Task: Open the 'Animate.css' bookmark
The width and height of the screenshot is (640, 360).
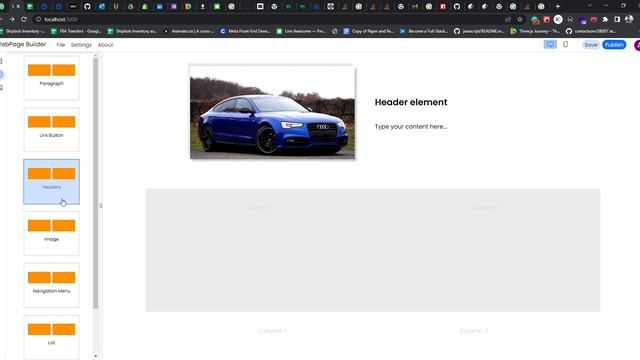Action: pos(188,31)
